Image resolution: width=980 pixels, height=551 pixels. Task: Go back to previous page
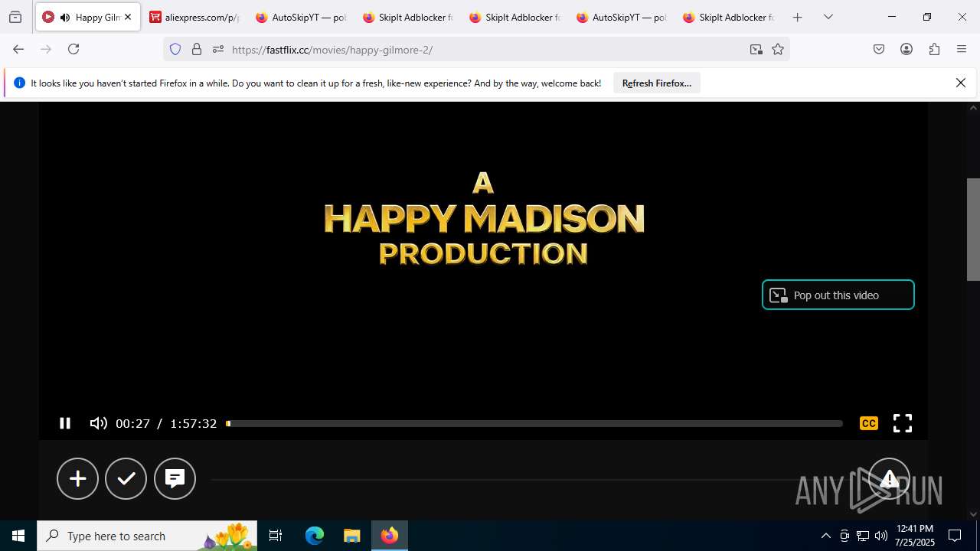[x=18, y=49]
